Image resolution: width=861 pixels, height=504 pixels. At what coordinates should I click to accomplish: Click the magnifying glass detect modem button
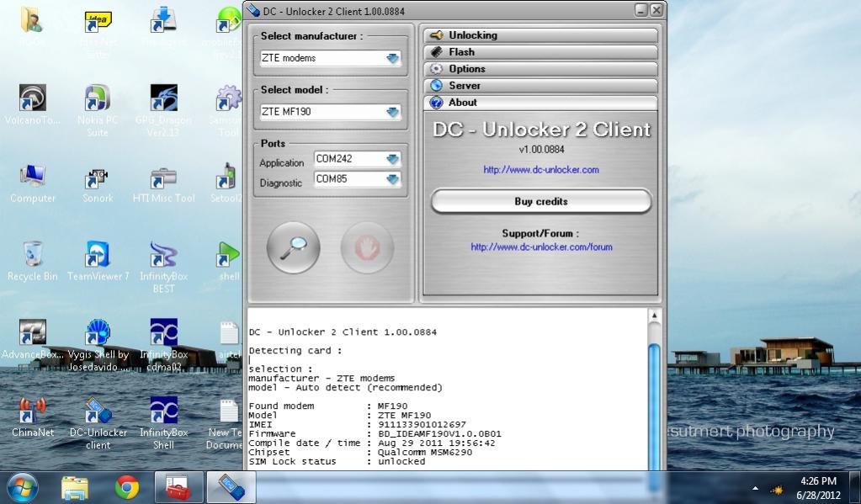point(293,247)
